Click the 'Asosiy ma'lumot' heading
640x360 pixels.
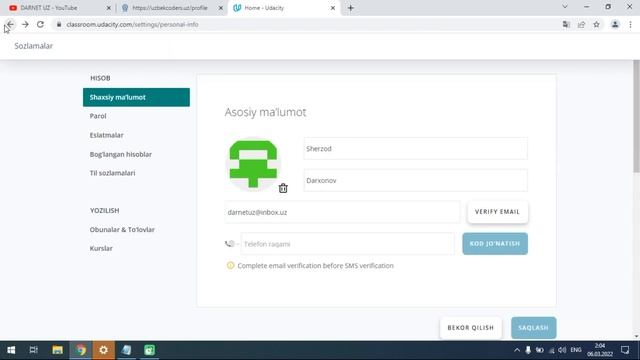pyautogui.click(x=265, y=112)
